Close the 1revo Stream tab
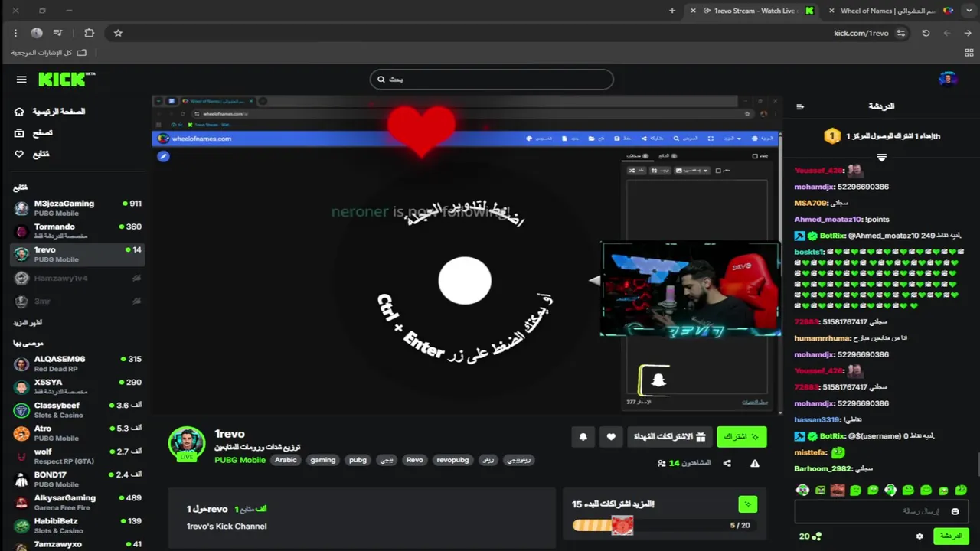Screen dimensions: 980x551 pyautogui.click(x=694, y=11)
